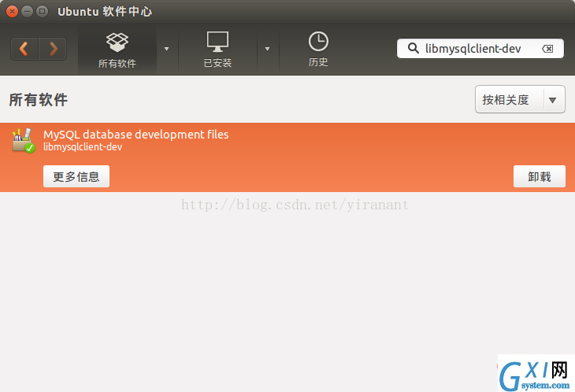Minimize the Ubuntu Software Center window
Viewport: 575px width, 392px height.
[x=27, y=11]
